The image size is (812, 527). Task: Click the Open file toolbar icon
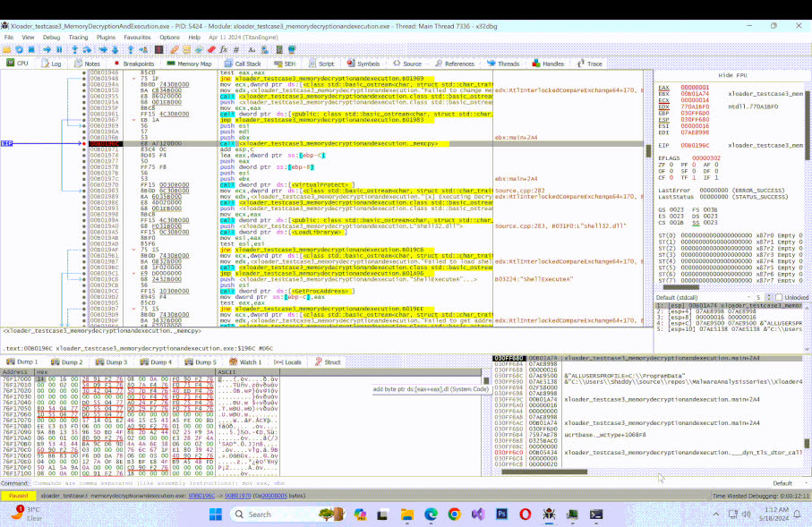point(7,50)
